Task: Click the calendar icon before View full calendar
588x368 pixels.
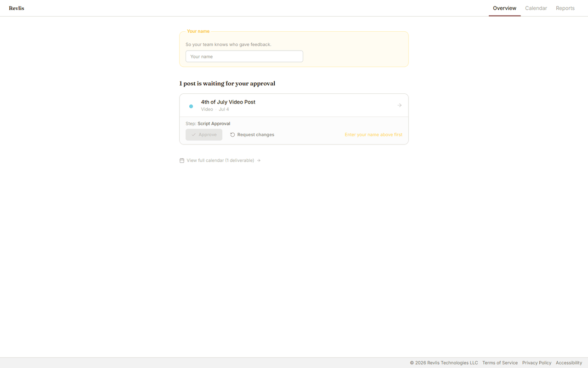Action: [x=182, y=161]
